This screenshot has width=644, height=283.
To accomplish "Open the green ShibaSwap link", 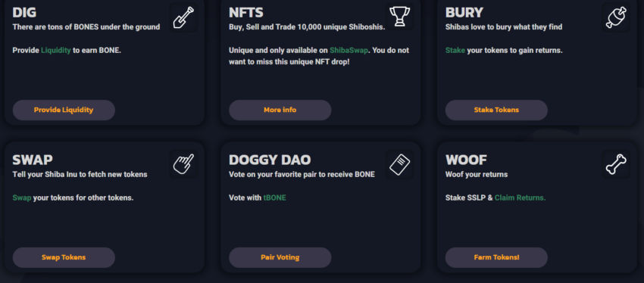I will point(349,51).
